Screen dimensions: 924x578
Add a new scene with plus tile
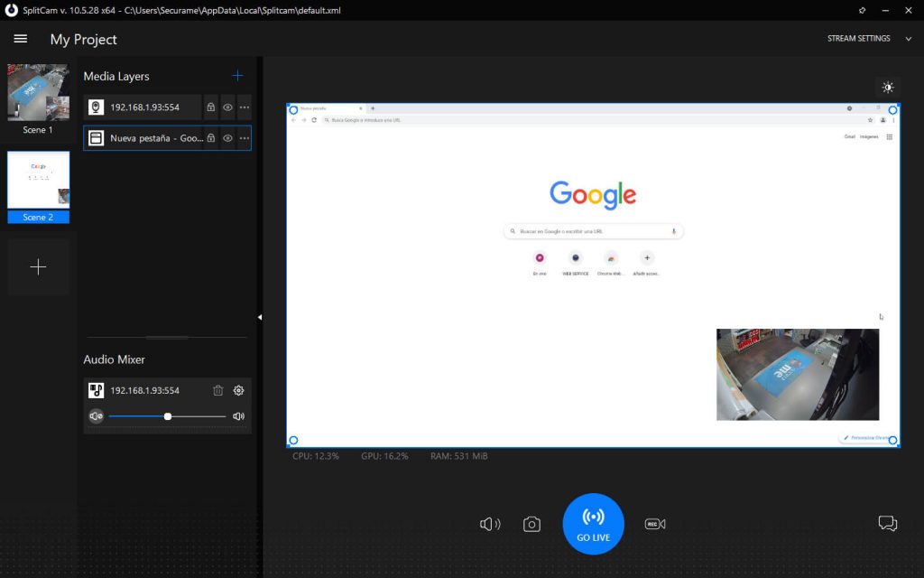38,266
